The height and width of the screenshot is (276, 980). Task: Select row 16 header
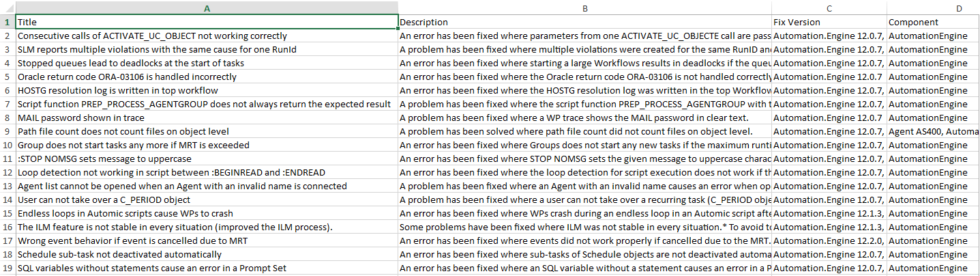tap(8, 227)
